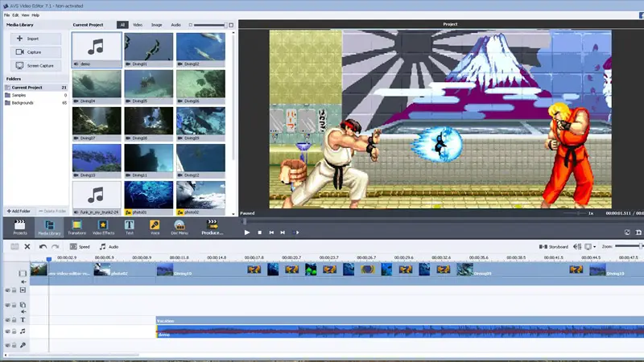Screen dimensions: 644x362
Task: Select the demo audio clip on timeline
Action: (399, 331)
